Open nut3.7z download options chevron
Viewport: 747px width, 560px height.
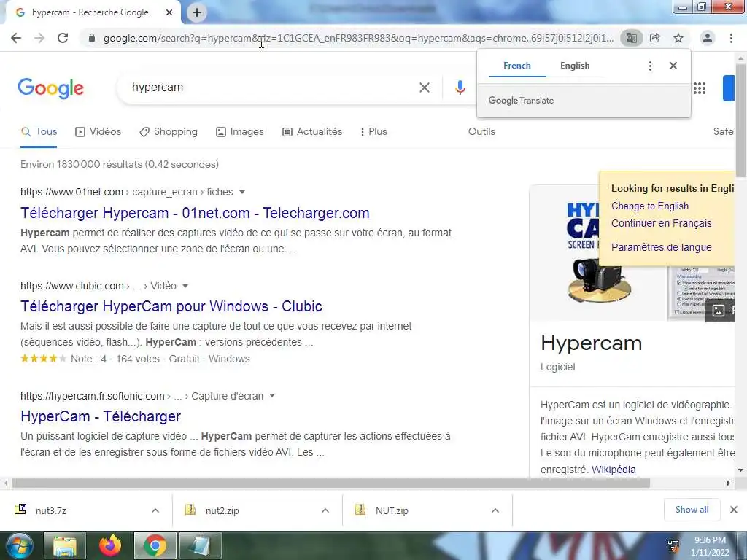click(x=155, y=510)
